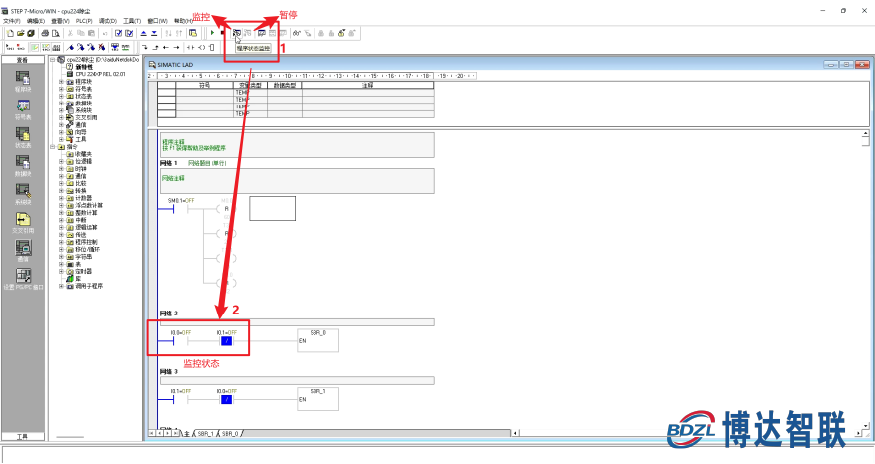Open 设置 PG/PC 接口 in the view bar

point(23,279)
